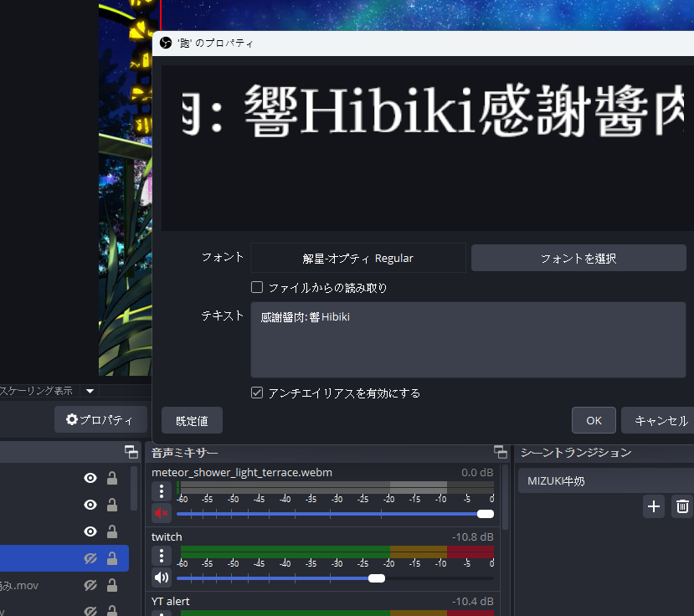Confirm text properties by clicking OK
The width and height of the screenshot is (694, 616).
[594, 420]
